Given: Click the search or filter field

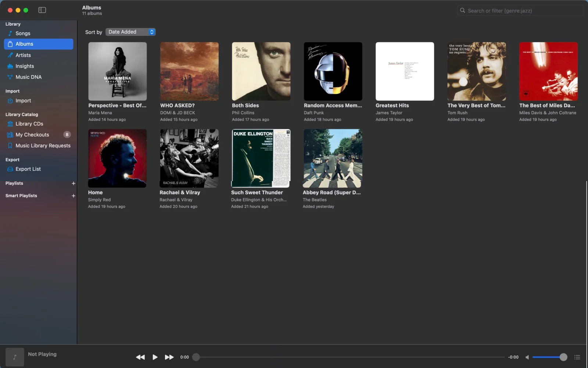Looking at the screenshot, I should point(520,11).
